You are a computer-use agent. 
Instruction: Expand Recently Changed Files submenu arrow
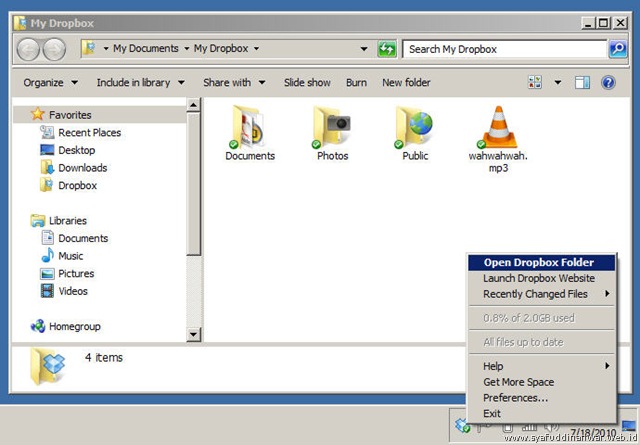point(607,294)
